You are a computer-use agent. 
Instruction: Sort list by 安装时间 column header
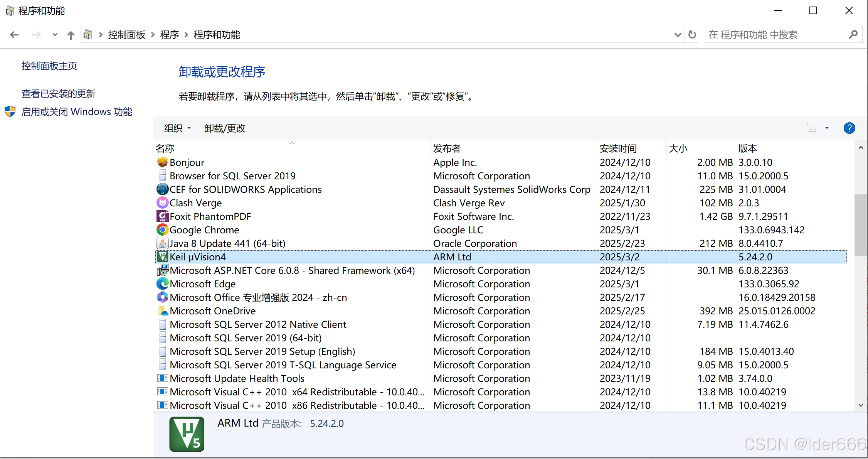coord(618,148)
